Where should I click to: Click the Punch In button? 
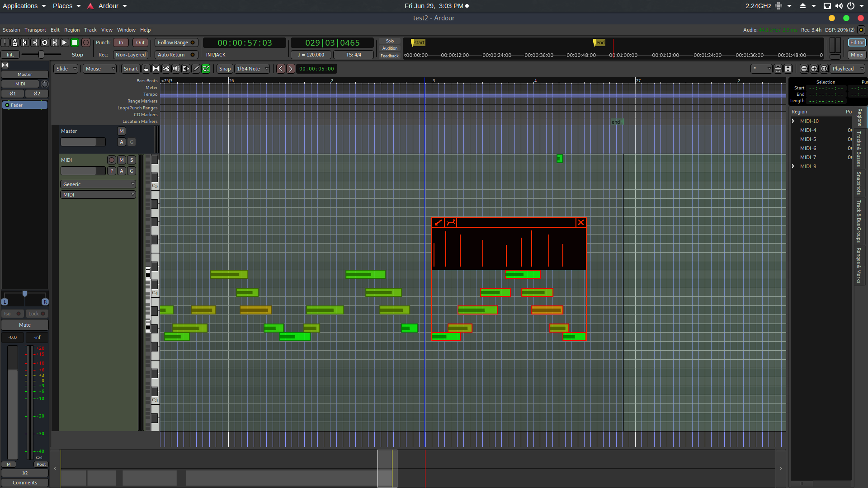tap(121, 42)
